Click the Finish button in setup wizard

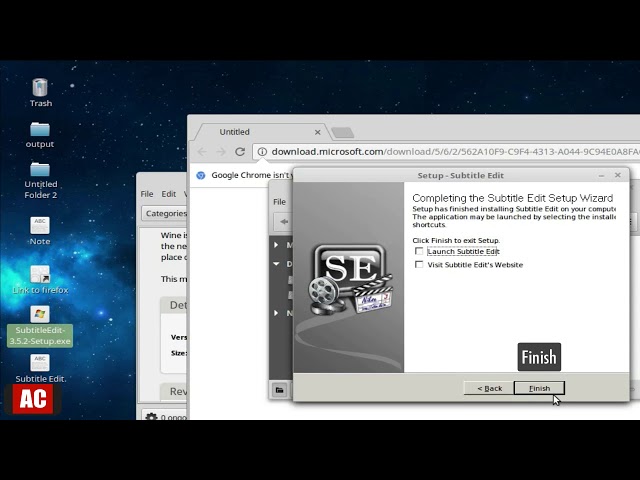[x=539, y=388]
